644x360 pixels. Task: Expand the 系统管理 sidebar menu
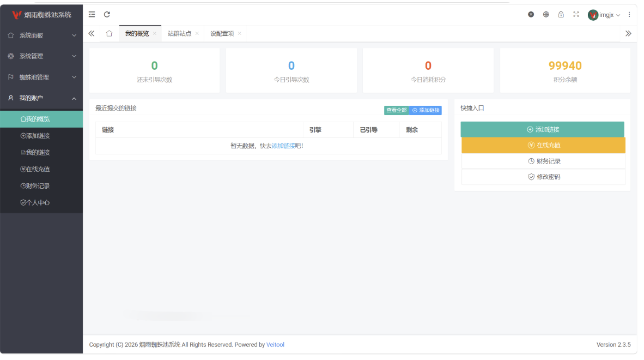[x=41, y=56]
